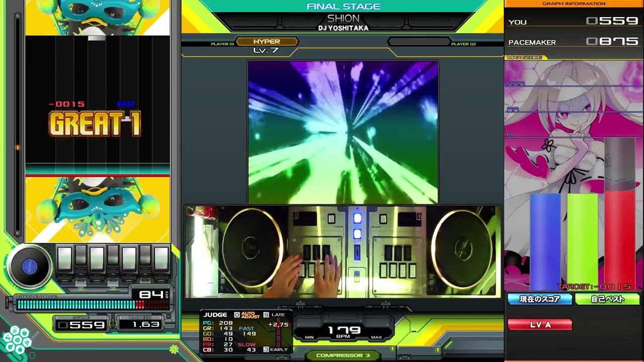Click the groove gauge bar
Screen dimensions: 644x362
coord(93,305)
